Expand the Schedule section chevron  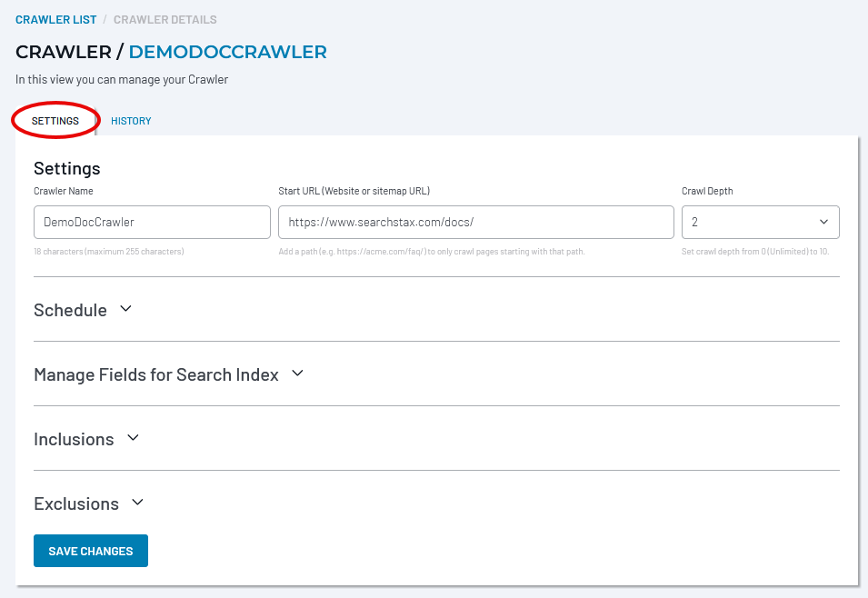click(x=125, y=309)
